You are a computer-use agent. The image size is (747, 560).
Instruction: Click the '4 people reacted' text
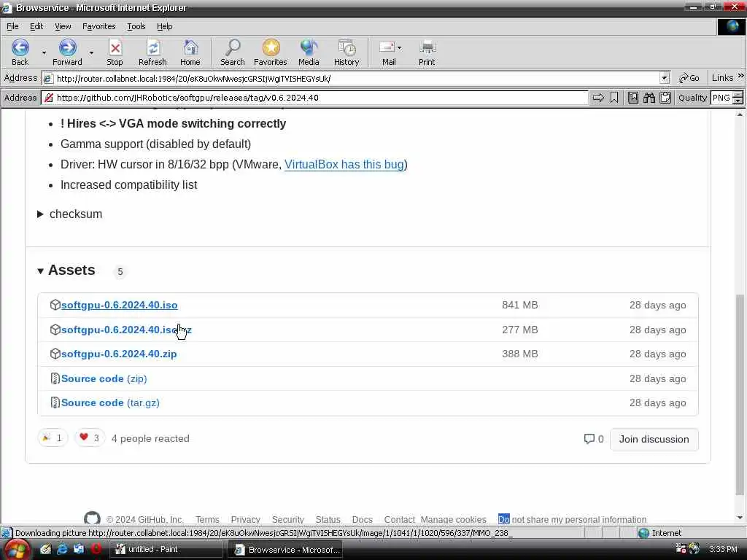[150, 438]
